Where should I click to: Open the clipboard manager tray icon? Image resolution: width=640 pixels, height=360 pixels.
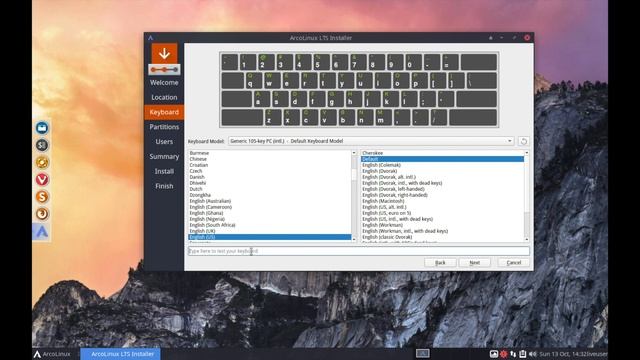(x=522, y=354)
